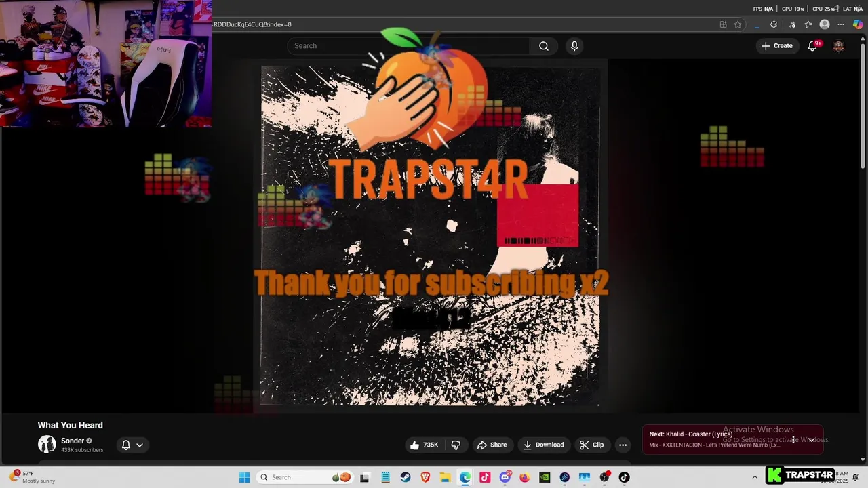Click the YouTube search magnifier button
This screenshot has height=488, width=868.
pyautogui.click(x=543, y=46)
